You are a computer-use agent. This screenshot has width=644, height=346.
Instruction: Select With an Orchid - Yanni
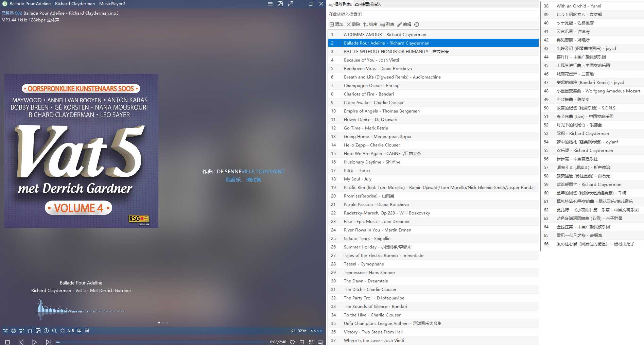point(592,6)
